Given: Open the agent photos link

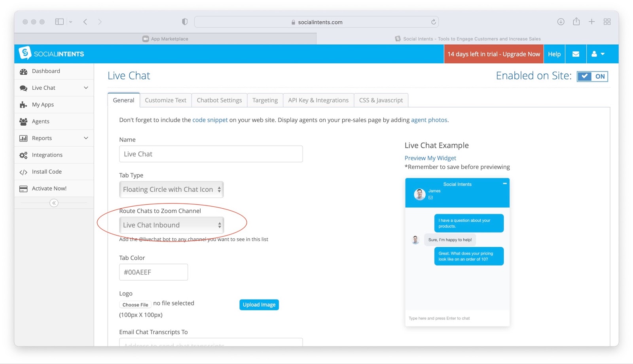Looking at the screenshot, I should pyautogui.click(x=429, y=120).
